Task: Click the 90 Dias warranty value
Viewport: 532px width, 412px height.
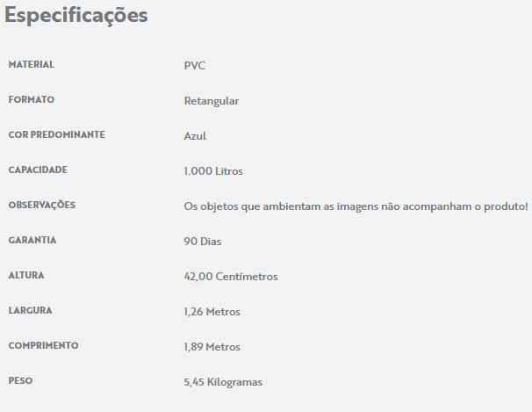Action: 203,242
